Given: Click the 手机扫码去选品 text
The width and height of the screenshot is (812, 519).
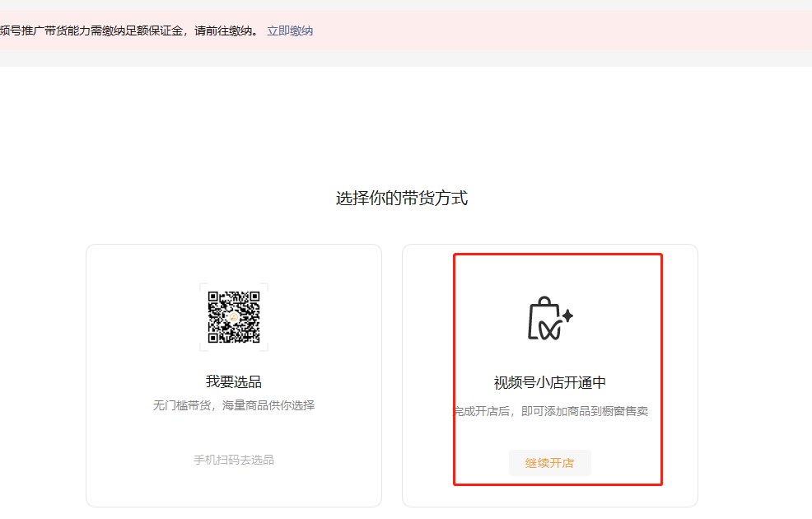Looking at the screenshot, I should click(234, 460).
